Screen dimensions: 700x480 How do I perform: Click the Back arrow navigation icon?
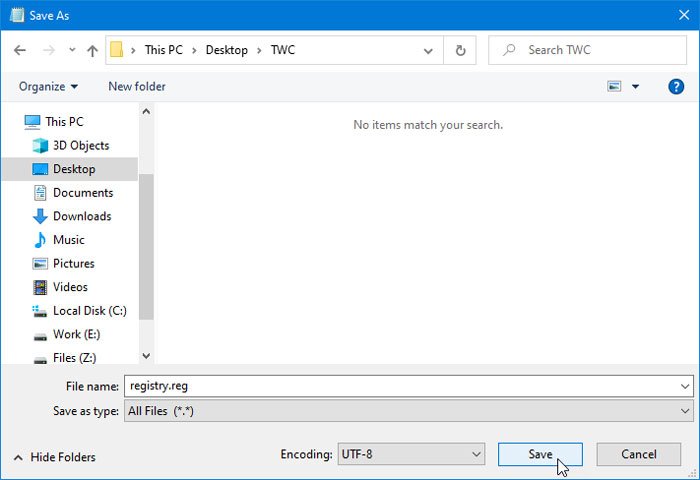pos(20,50)
